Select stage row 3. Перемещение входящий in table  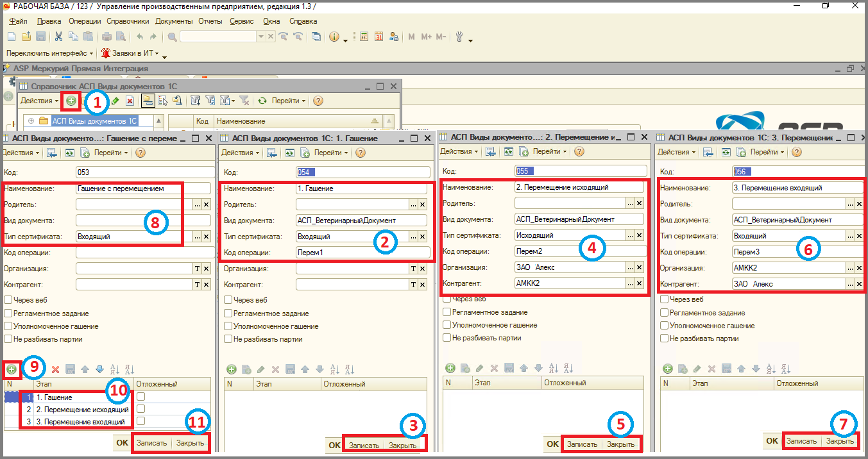pyautogui.click(x=80, y=421)
